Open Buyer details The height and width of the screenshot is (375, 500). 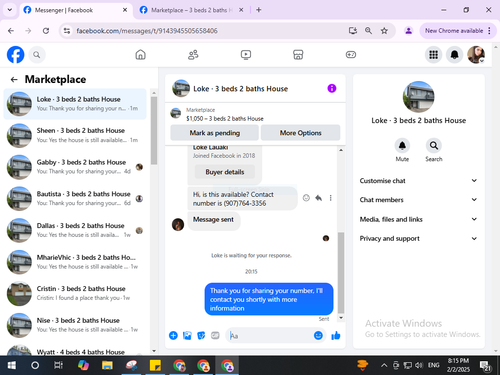[x=225, y=172]
